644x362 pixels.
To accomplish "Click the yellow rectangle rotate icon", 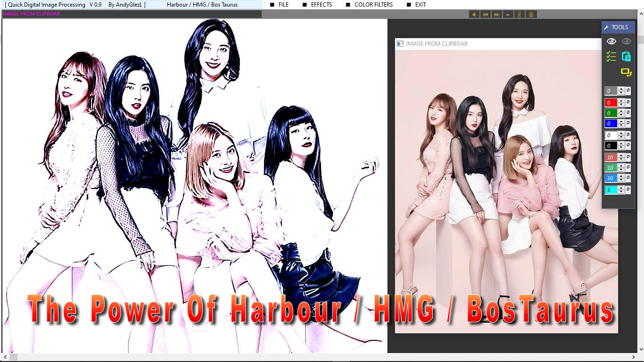I will (626, 73).
